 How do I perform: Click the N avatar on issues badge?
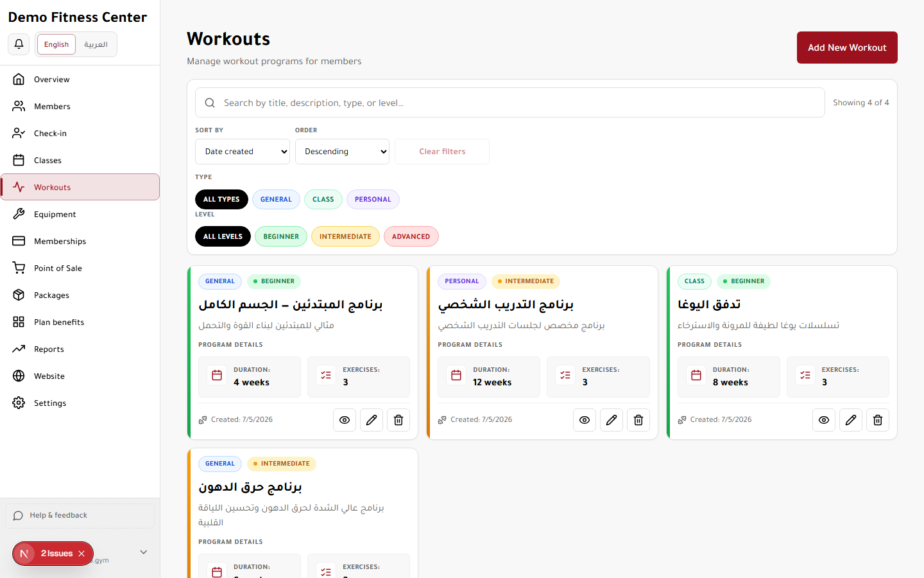[x=24, y=554]
